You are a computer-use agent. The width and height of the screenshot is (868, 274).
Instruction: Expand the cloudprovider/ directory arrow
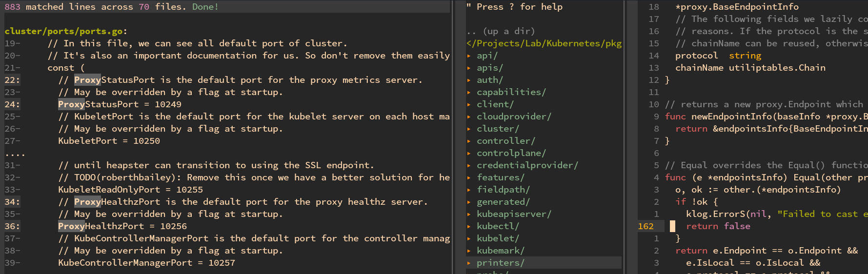(x=469, y=117)
